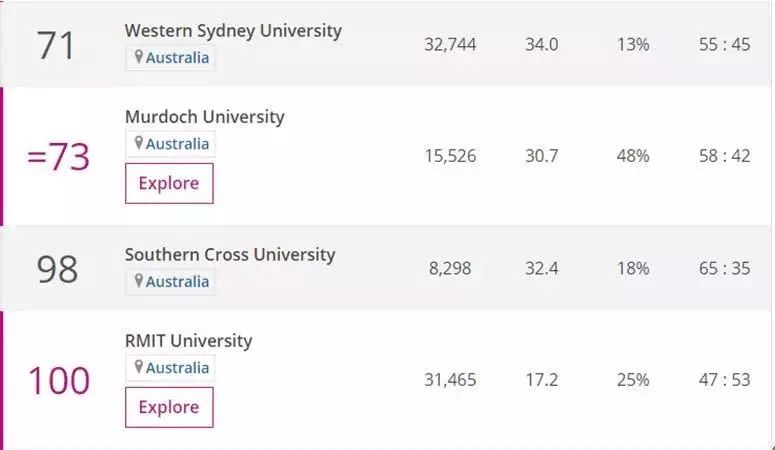Select the Murdoch University name

[x=204, y=117]
